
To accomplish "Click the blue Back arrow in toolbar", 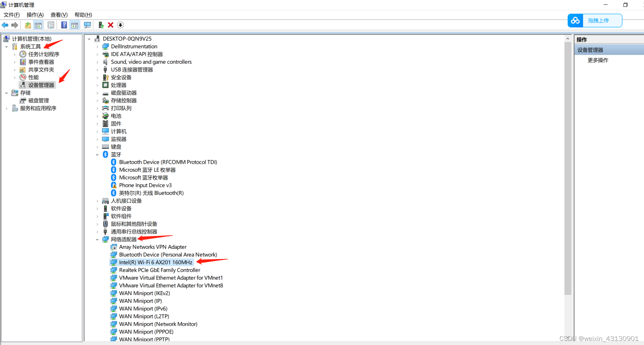I will (5, 25).
